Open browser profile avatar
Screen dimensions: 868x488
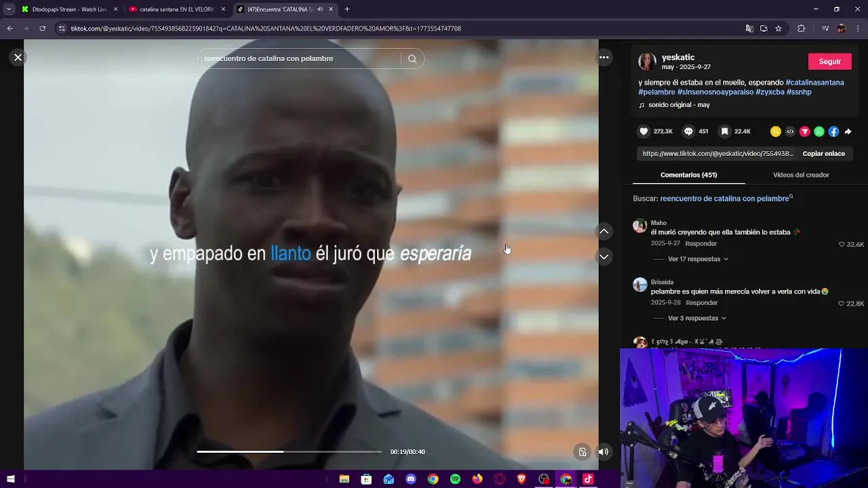(x=842, y=28)
